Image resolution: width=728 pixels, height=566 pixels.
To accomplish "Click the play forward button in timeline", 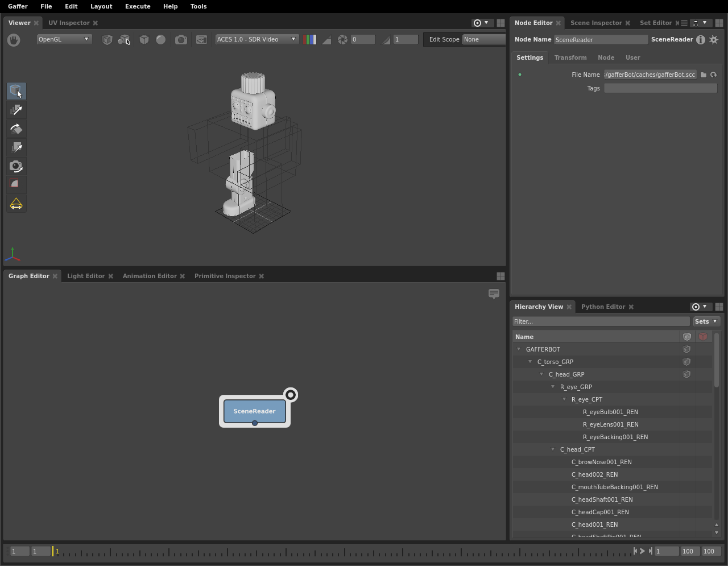I will click(x=642, y=551).
